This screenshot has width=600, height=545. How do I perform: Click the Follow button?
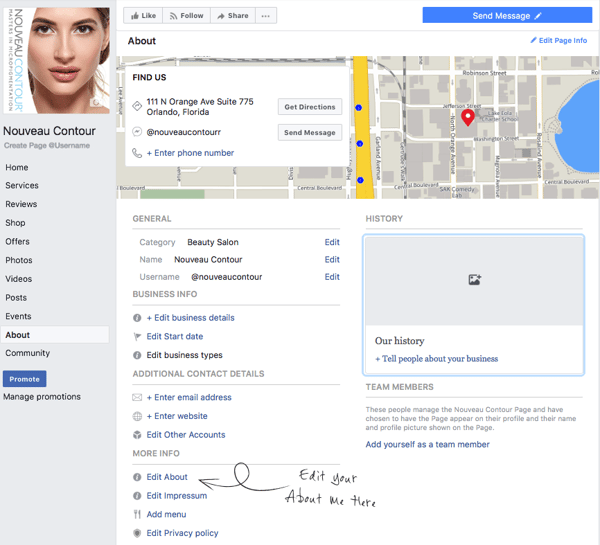click(187, 16)
